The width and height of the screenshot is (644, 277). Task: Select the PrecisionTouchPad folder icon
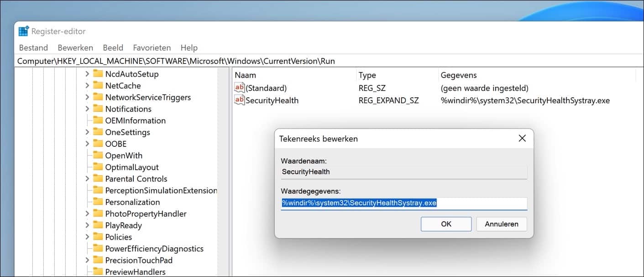[x=99, y=260]
